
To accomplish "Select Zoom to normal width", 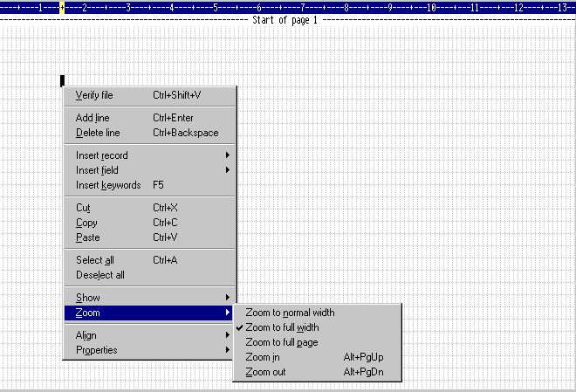I will (290, 312).
